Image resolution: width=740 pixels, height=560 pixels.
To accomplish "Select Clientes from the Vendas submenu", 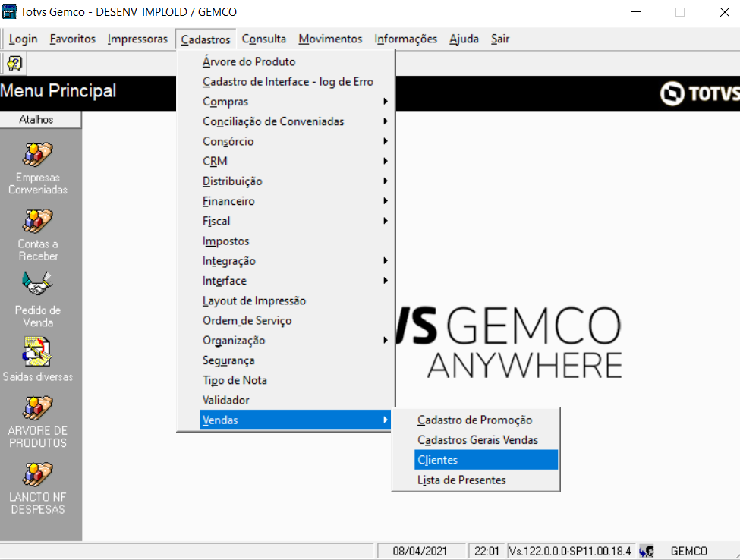I will pos(439,459).
